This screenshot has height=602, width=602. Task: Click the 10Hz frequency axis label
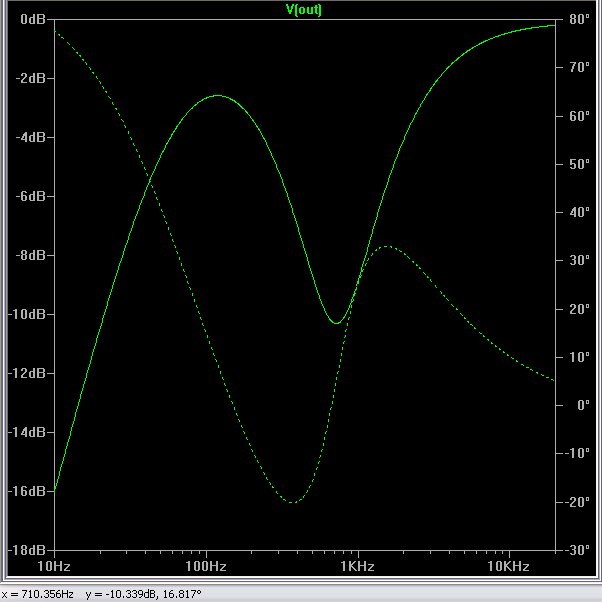[53, 566]
